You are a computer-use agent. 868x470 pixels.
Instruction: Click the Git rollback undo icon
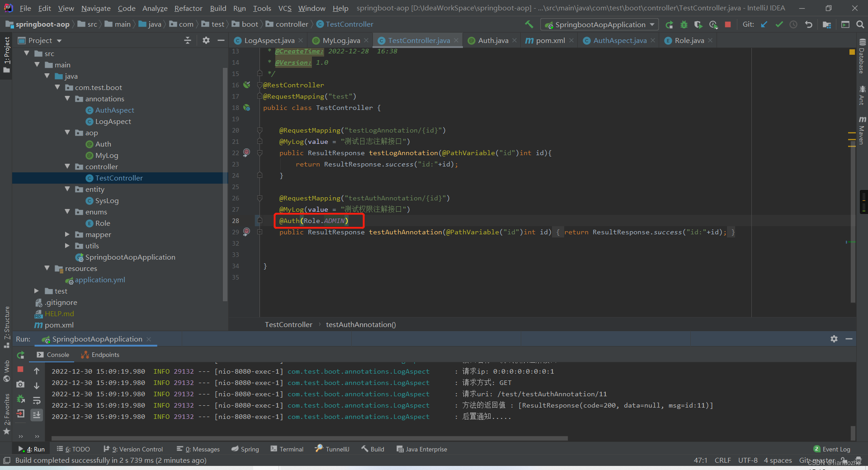tap(808, 24)
